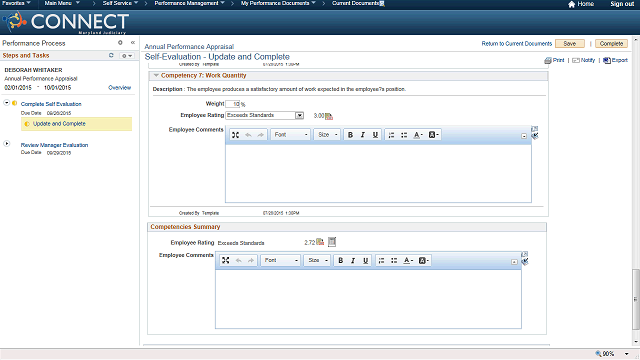The image size is (640, 360).
Task: Insert numbered list in Competency 7 editor
Action: [x=391, y=135]
